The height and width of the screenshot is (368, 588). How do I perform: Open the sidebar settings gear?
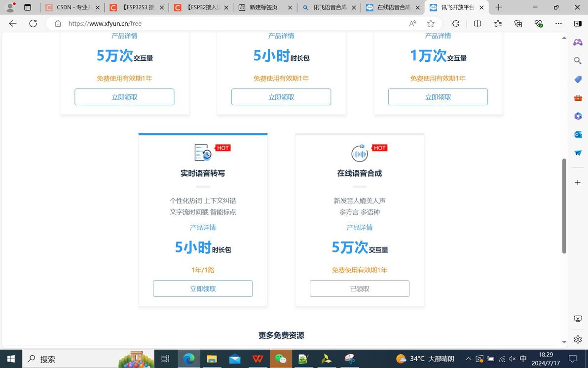coord(578,339)
